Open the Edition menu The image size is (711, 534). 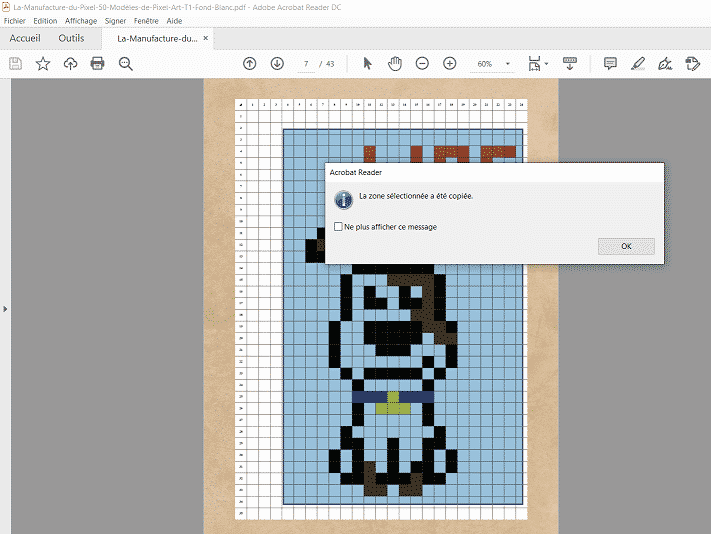(x=45, y=21)
